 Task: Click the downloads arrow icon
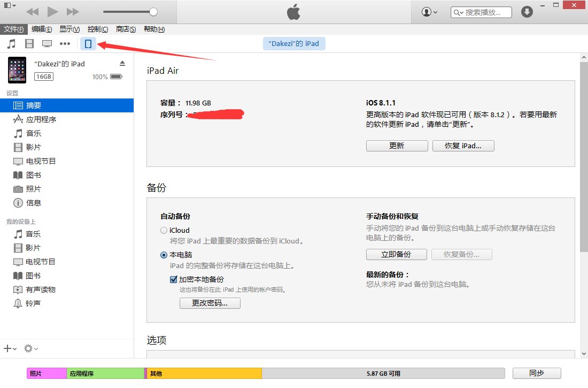tap(527, 12)
